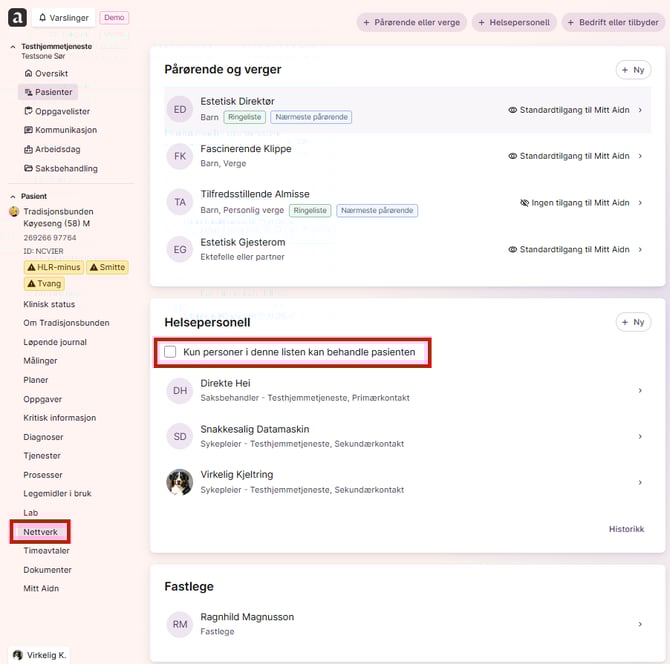
Task: Enable Kun personer i denne listen checkbox
Action: tap(171, 352)
